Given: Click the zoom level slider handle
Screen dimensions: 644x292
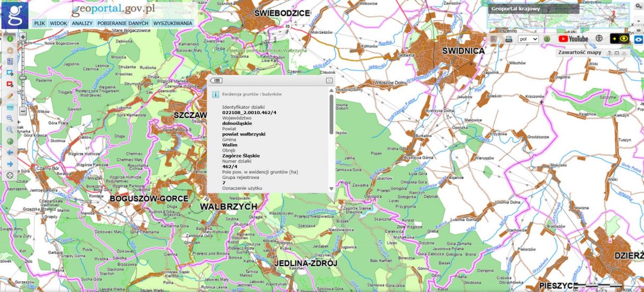Looking at the screenshot, I should point(23,78).
